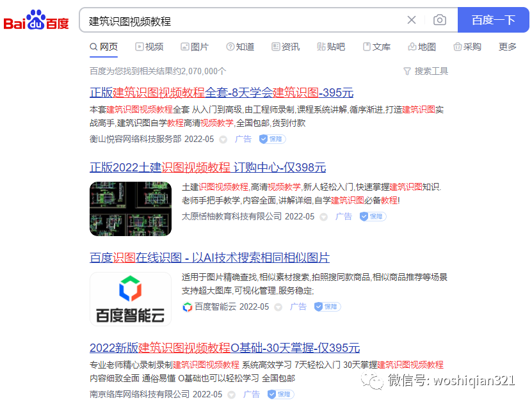Open the 采购 tab

(467, 47)
